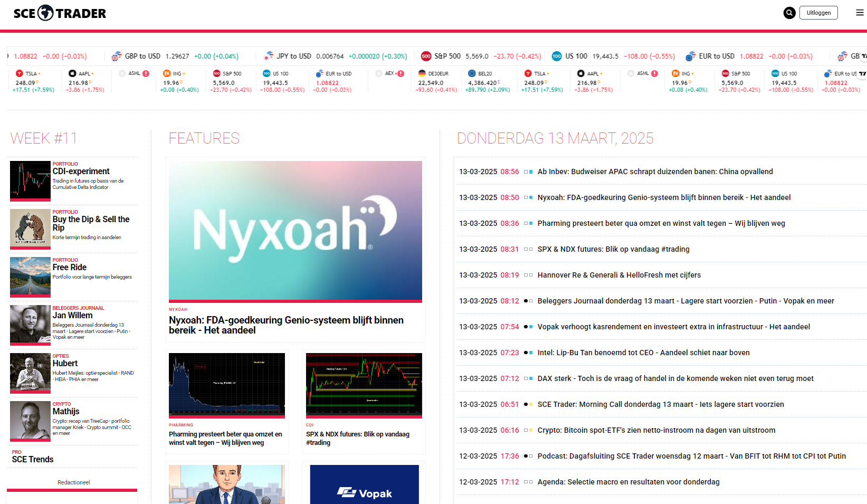The width and height of the screenshot is (867, 504).
Task: Click the JPY to USD flag icon
Action: coord(269,56)
